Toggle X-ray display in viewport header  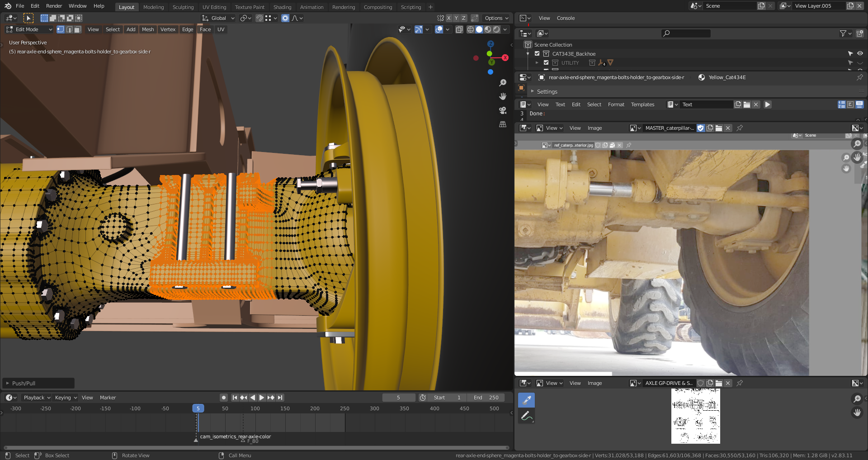459,29
